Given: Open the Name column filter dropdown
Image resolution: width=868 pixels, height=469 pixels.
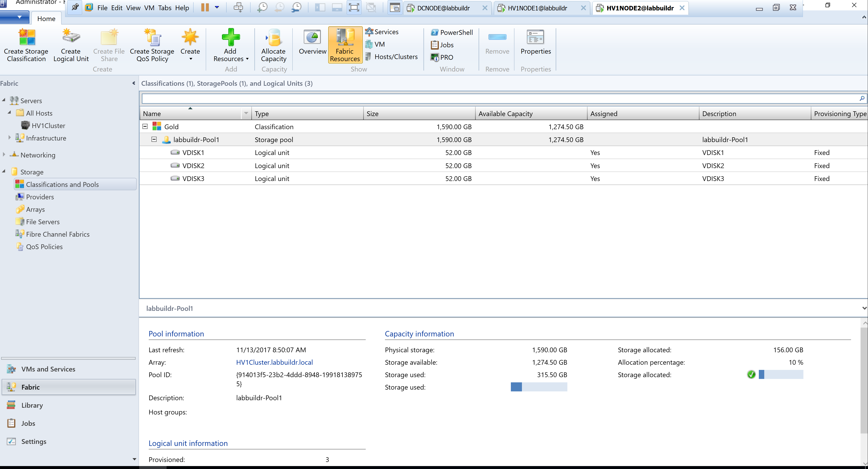Looking at the screenshot, I should tap(246, 113).
